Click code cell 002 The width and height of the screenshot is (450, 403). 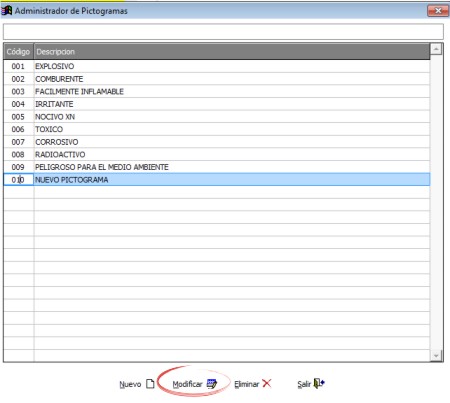click(x=18, y=79)
